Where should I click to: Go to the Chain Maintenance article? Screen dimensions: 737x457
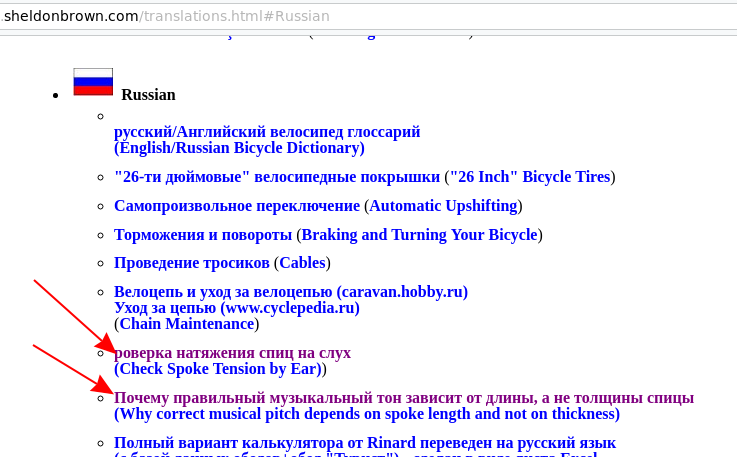tap(187, 324)
